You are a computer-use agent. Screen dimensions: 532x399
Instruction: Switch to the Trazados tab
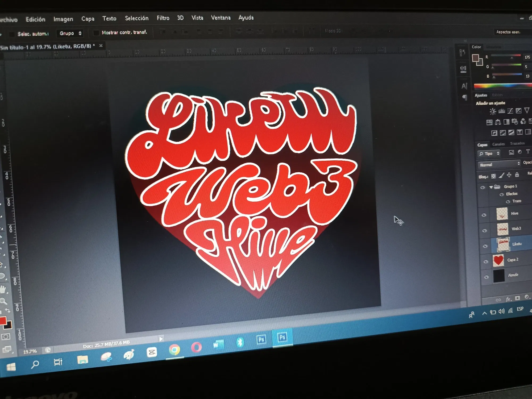click(517, 143)
